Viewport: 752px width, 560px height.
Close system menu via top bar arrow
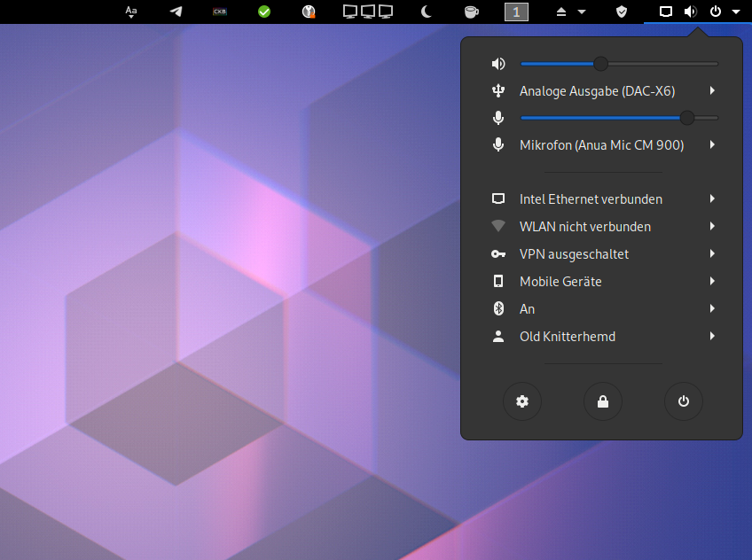coord(736,12)
